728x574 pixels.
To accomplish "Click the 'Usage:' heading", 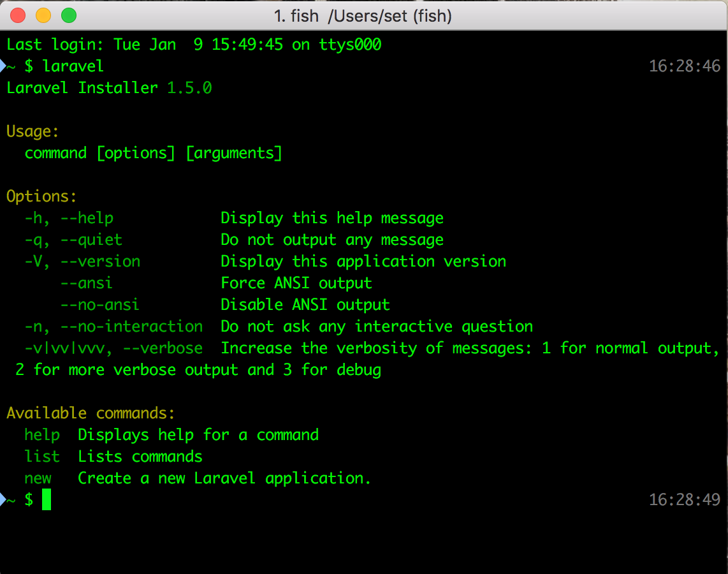I will tap(33, 132).
